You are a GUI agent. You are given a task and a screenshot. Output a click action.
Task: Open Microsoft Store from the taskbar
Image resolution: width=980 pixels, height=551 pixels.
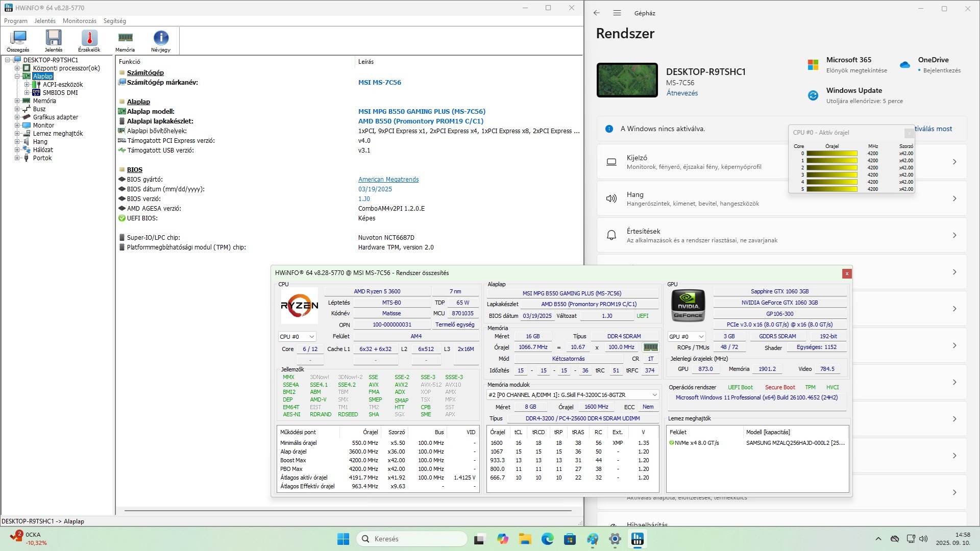[x=570, y=539]
